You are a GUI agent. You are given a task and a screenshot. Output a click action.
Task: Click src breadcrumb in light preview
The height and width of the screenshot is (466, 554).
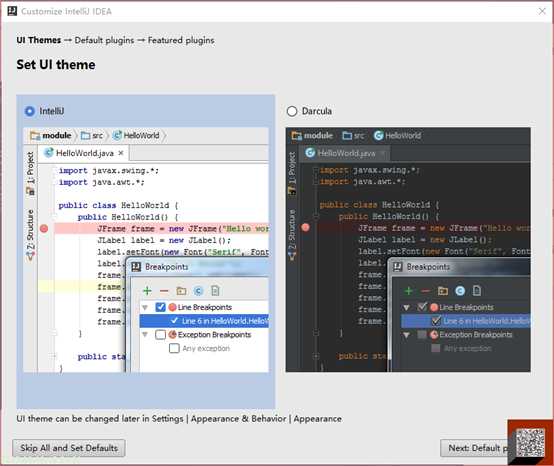click(x=92, y=135)
